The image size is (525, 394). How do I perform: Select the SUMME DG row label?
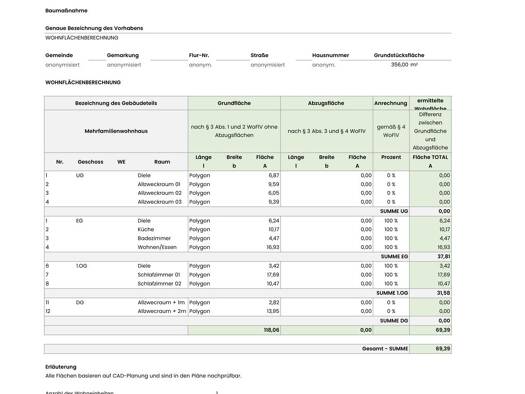(394, 321)
